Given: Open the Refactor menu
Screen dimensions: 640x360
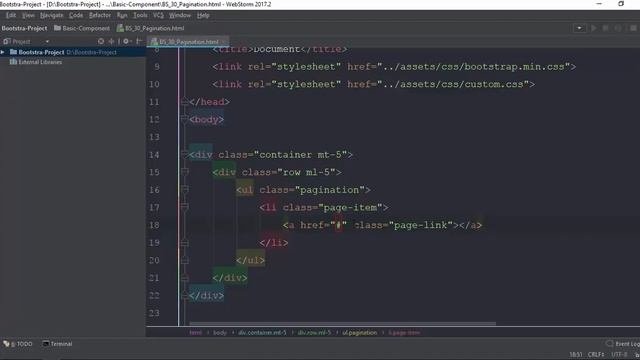Looking at the screenshot, I should tap(100, 15).
